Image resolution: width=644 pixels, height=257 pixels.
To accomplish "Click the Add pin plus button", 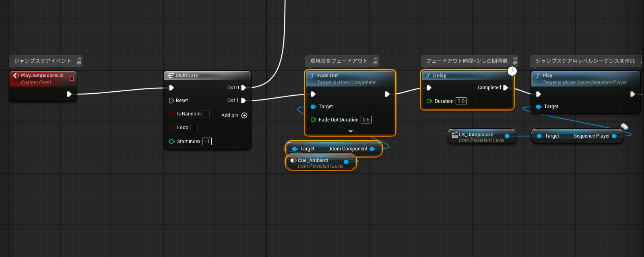I will click(x=244, y=115).
